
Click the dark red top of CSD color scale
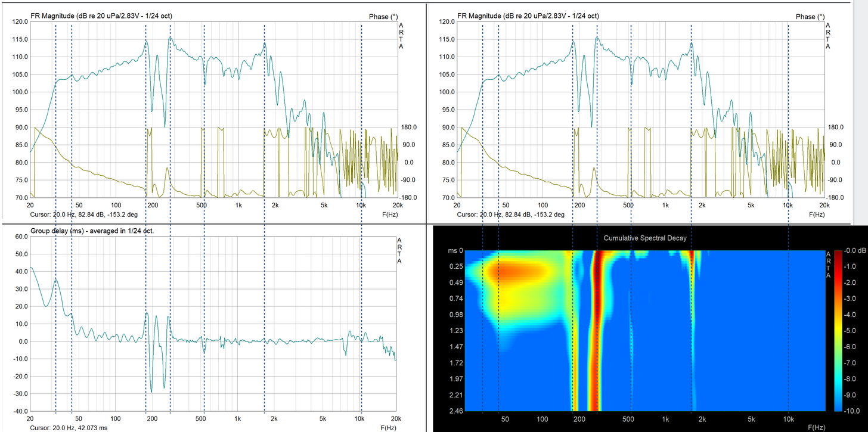coord(837,256)
